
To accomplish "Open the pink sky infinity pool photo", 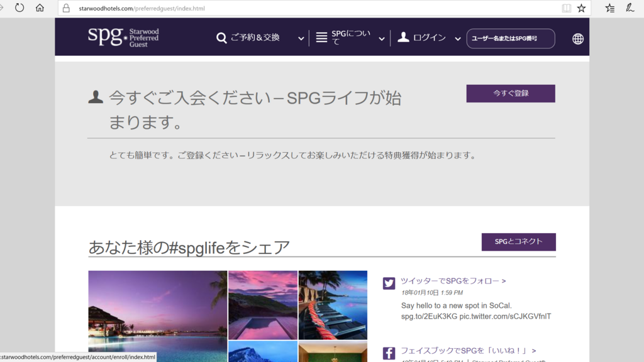I will tap(263, 305).
